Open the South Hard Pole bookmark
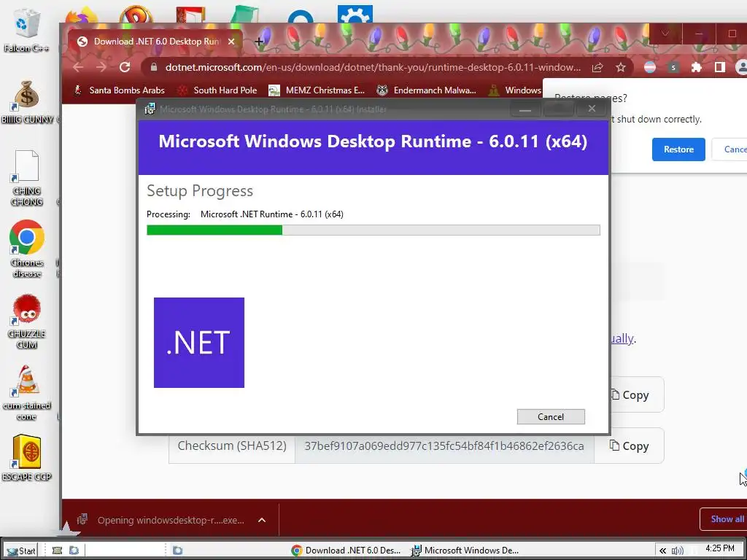This screenshot has width=747, height=560. tap(217, 90)
